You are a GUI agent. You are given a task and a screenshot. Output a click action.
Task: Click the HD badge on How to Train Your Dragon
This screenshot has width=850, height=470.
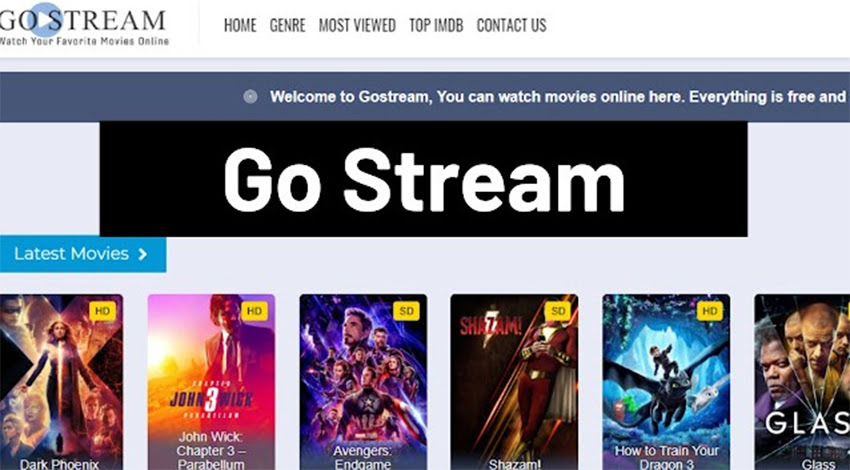pos(710,311)
